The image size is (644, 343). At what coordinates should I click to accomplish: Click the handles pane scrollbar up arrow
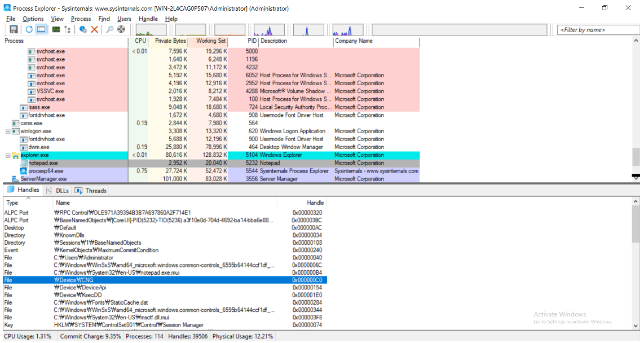click(x=636, y=202)
